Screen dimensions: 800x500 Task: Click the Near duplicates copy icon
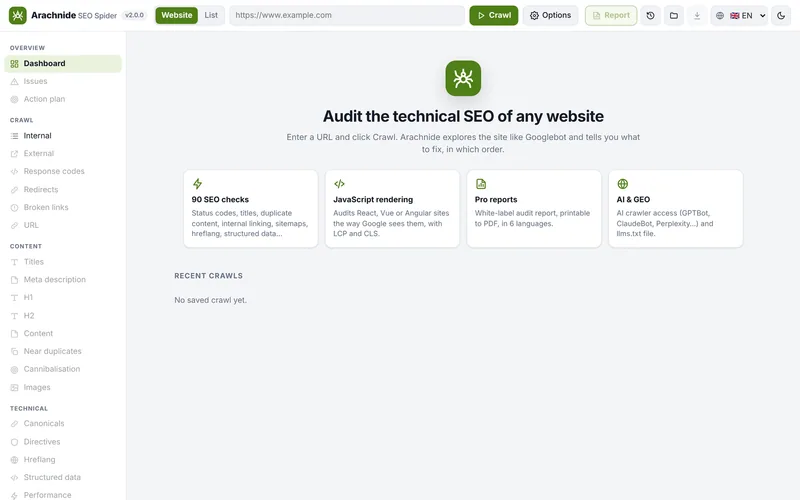pos(14,352)
